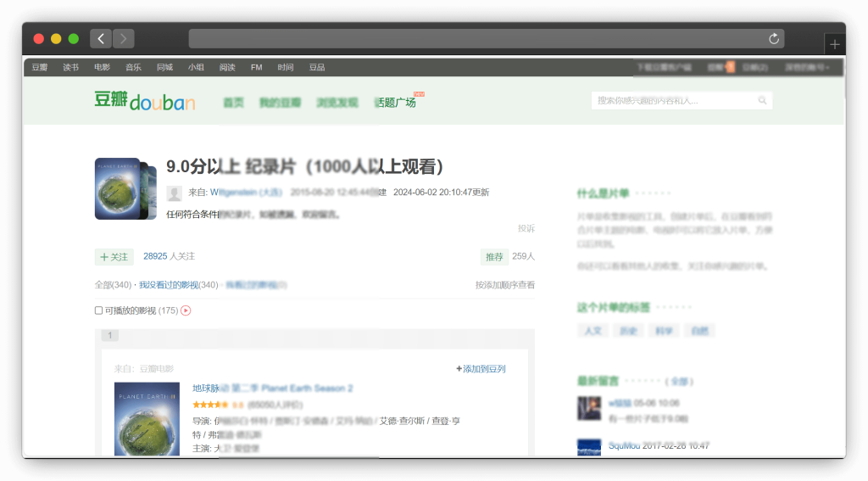Go back with the browser back arrow

101,38
